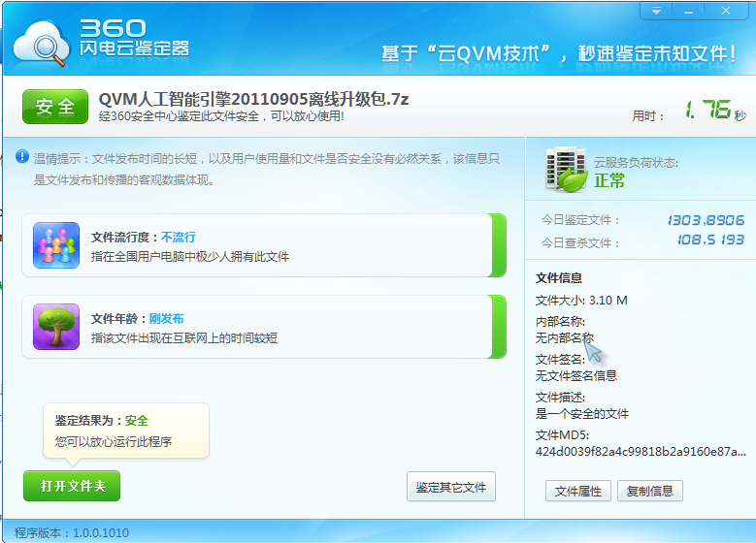Screen dimensions: 756x543
Task: Click the blue info tip icon
Action: (22, 156)
